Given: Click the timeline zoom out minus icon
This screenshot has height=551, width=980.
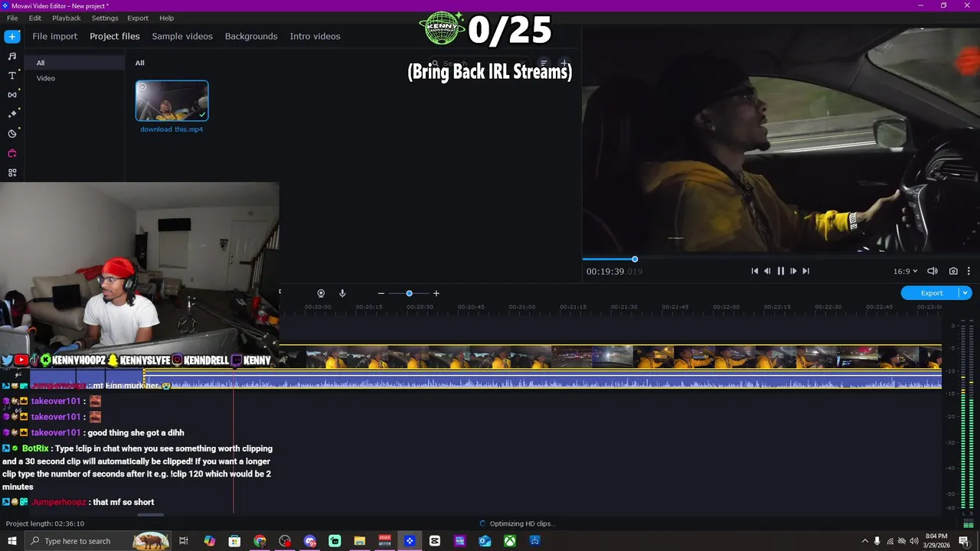Looking at the screenshot, I should [381, 293].
